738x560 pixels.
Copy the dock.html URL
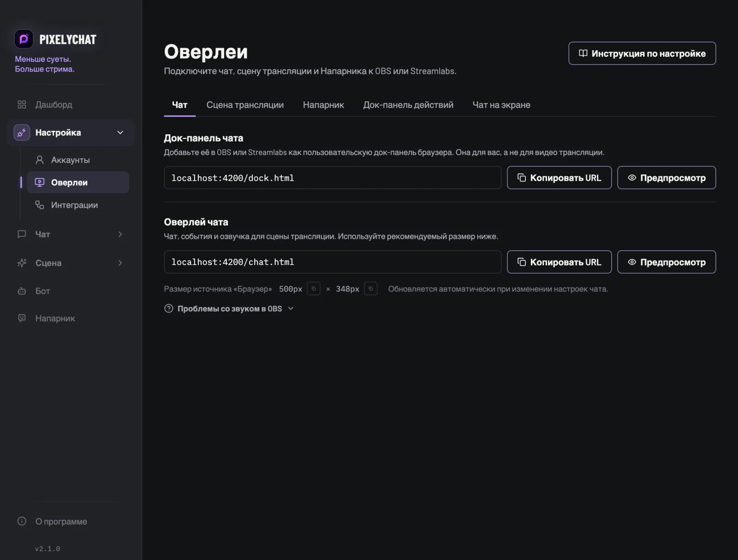(559, 177)
